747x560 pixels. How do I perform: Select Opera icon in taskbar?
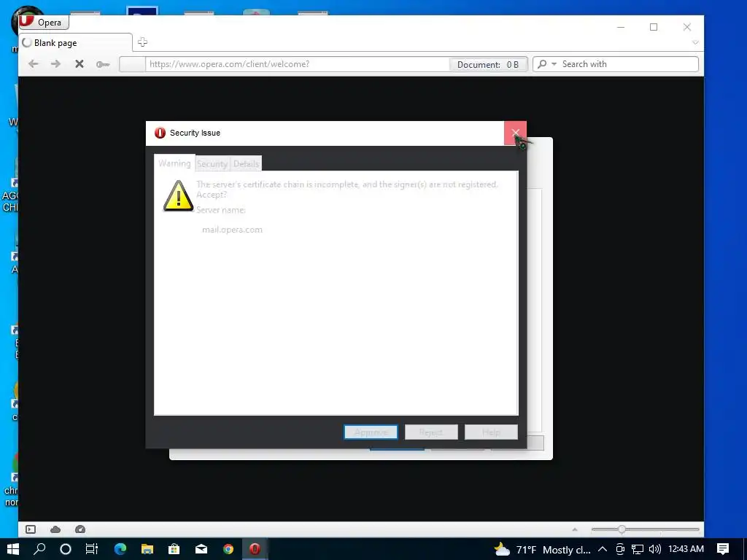pos(255,549)
